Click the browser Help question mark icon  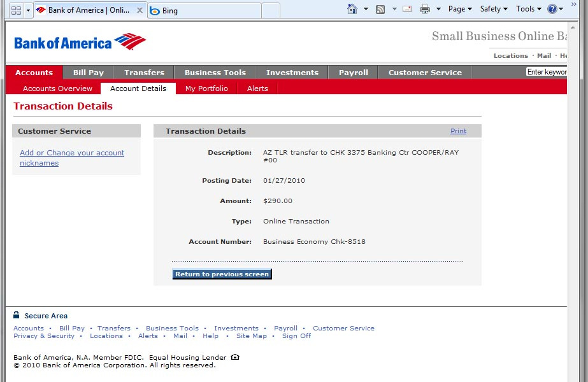552,9
